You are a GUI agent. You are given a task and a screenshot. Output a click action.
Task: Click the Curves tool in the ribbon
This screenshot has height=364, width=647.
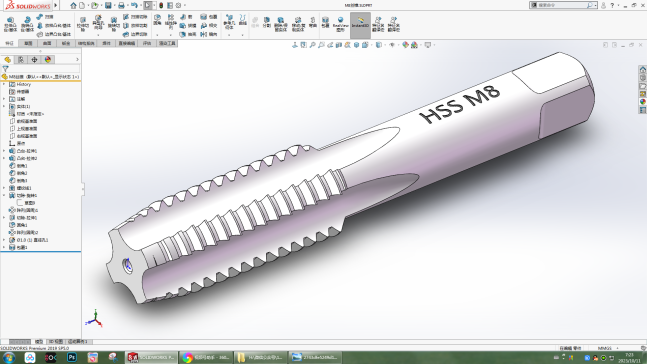[243, 20]
